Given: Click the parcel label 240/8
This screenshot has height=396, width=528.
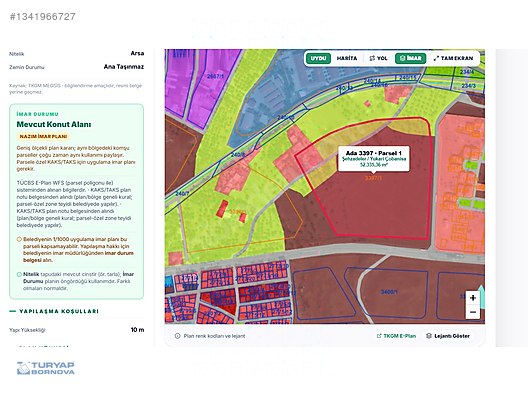Looking at the screenshot, I should pyautogui.click(x=238, y=155).
